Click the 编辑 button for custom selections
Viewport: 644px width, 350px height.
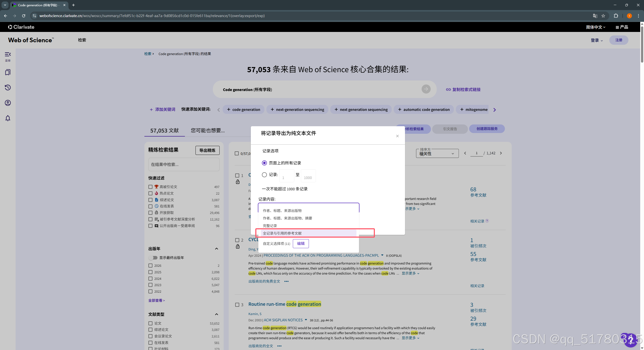tap(301, 243)
